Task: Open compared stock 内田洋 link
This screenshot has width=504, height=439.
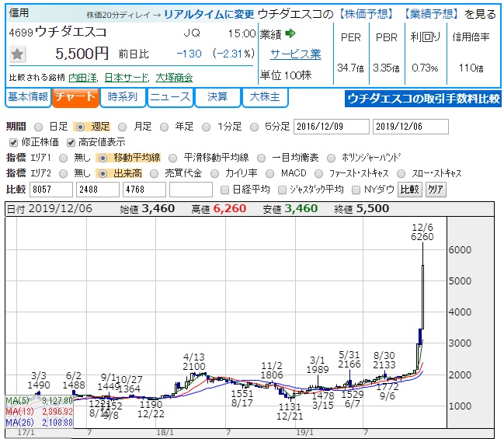Action: (83, 78)
